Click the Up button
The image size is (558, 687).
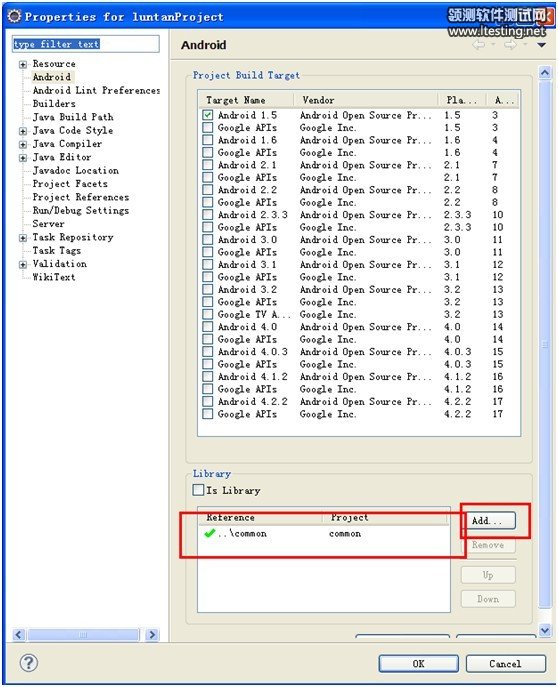click(488, 575)
